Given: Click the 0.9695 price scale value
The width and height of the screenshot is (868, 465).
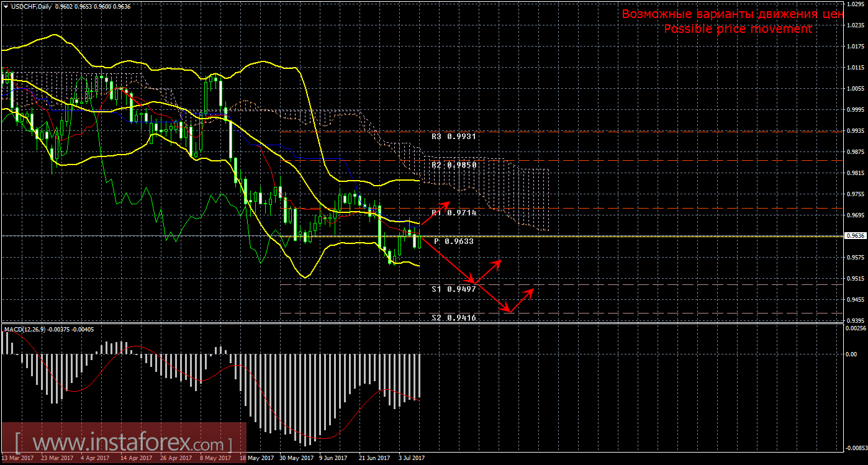Looking at the screenshot, I should [855, 215].
